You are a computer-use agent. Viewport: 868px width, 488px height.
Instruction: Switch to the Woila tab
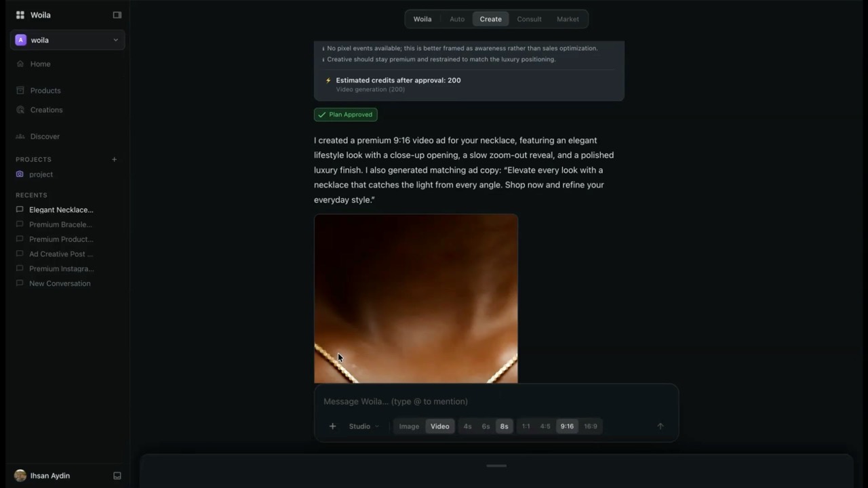pos(422,19)
